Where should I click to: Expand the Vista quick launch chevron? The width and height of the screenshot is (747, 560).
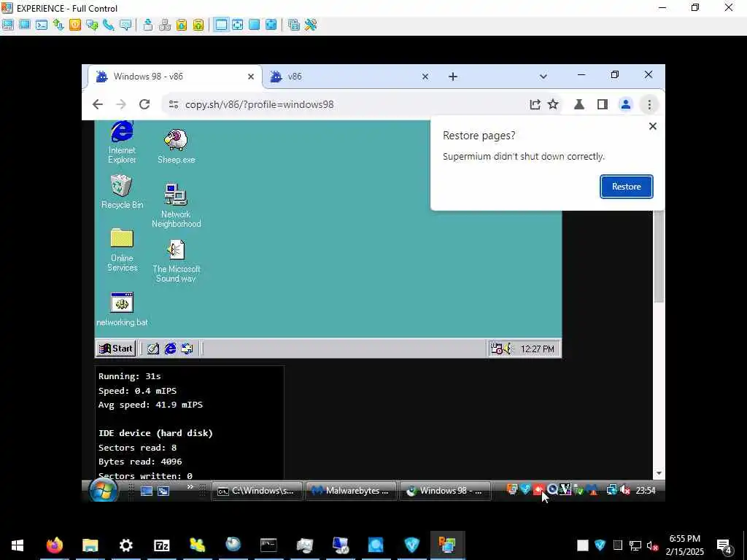click(190, 486)
